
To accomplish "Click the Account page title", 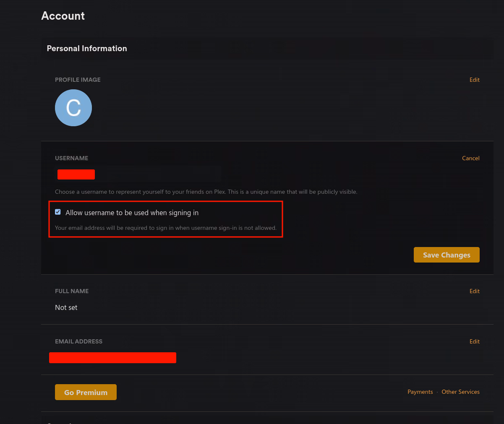I will pyautogui.click(x=63, y=16).
